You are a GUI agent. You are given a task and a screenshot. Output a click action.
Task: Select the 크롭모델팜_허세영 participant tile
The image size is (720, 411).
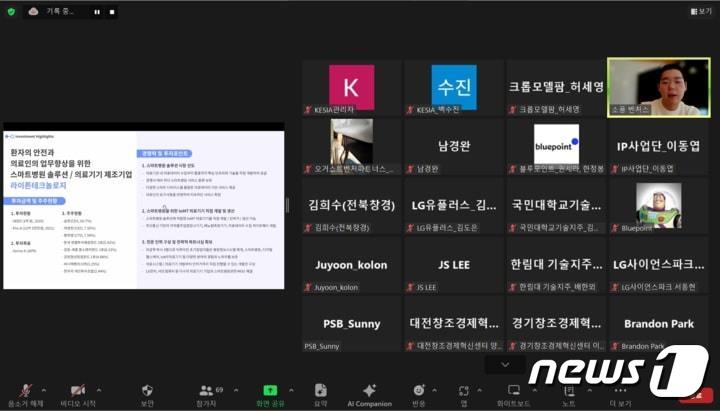tap(556, 87)
